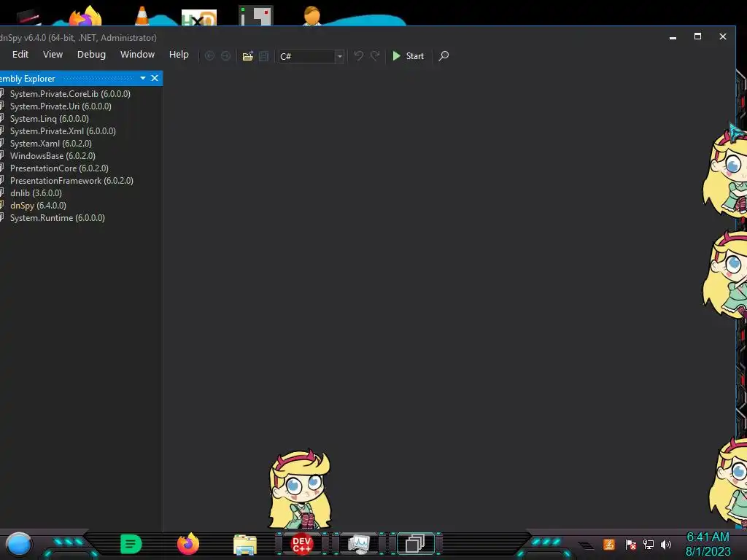Click the navigate forward arrow icon

click(226, 56)
